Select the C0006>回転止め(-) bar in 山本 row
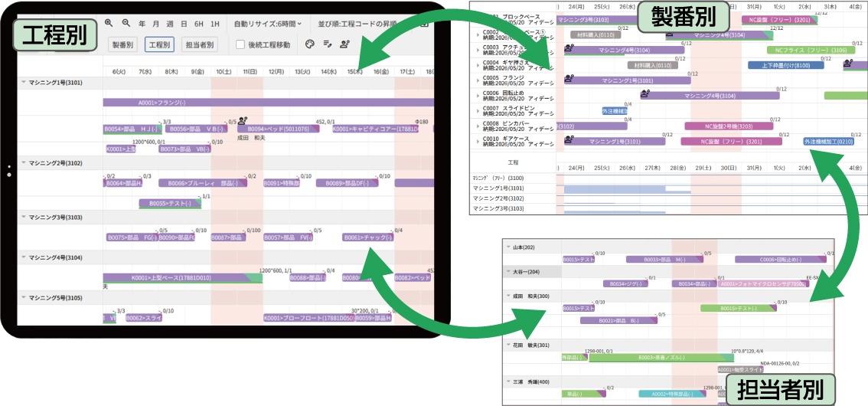 [x=781, y=259]
